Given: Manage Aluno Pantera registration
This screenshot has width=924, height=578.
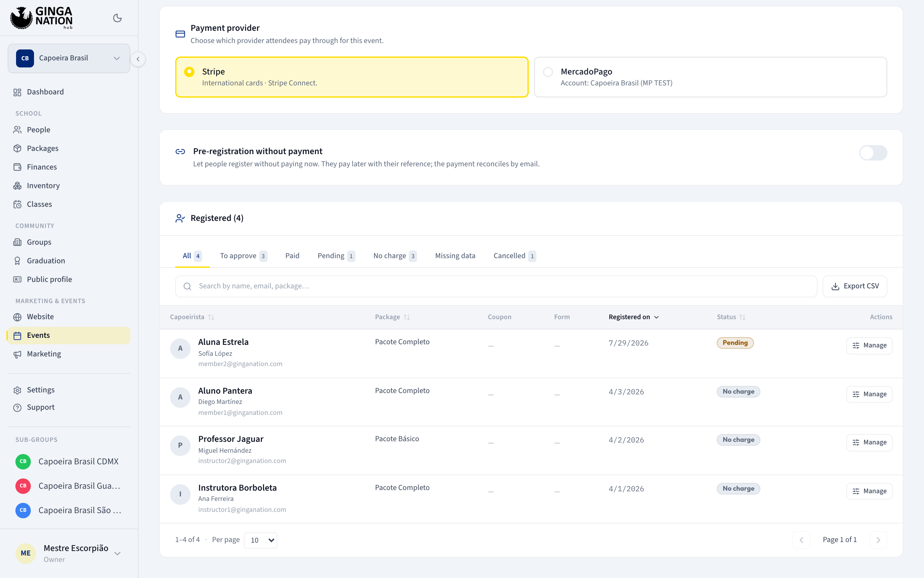Looking at the screenshot, I should (x=869, y=394).
